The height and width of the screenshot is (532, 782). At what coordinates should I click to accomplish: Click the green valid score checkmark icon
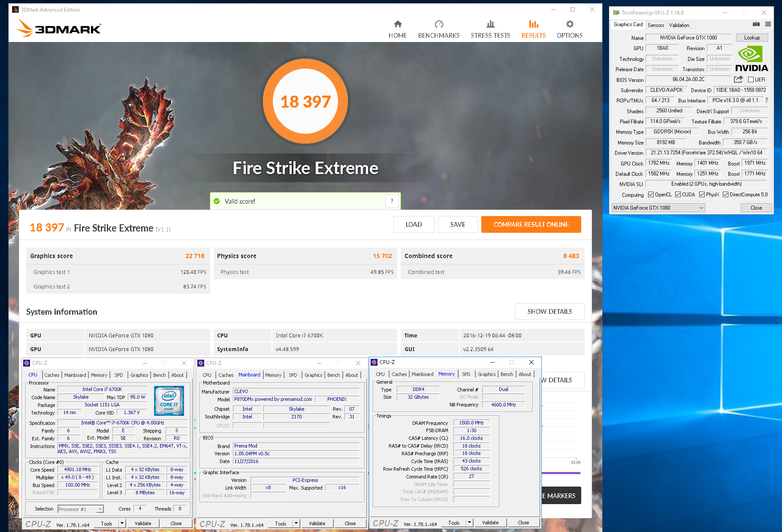coord(217,201)
